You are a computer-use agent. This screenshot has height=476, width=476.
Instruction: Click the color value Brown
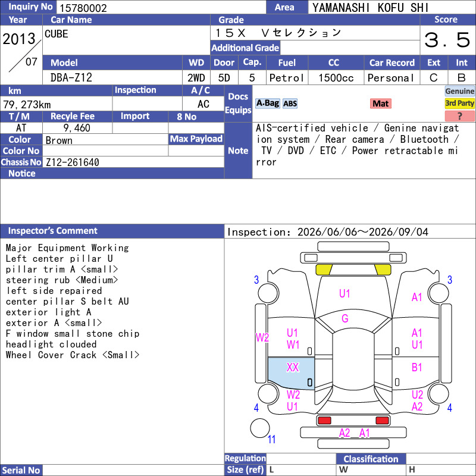click(x=59, y=140)
